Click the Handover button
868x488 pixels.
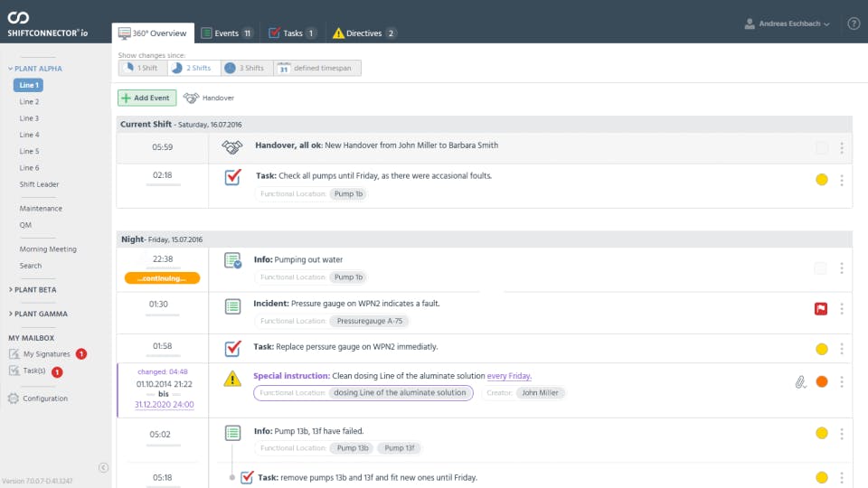(x=209, y=98)
